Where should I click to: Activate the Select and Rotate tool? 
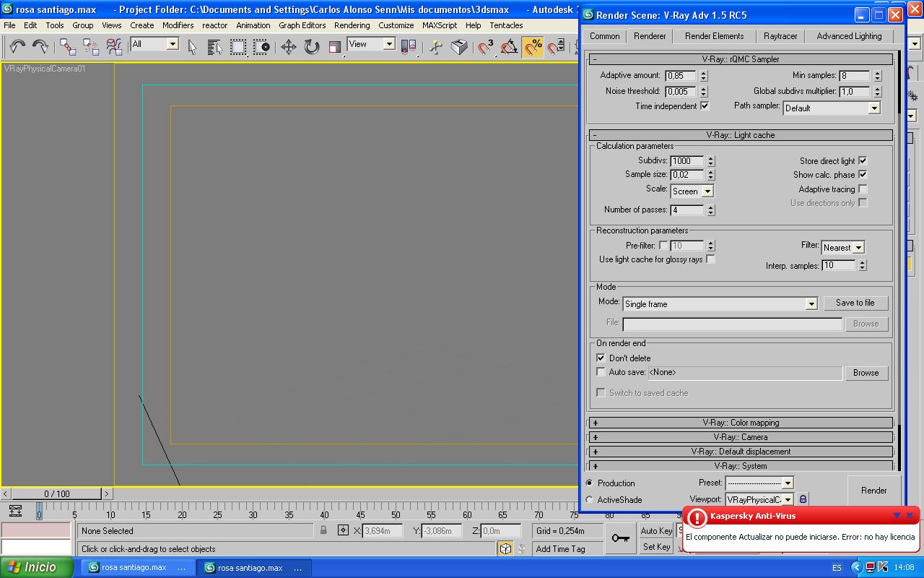coord(312,47)
